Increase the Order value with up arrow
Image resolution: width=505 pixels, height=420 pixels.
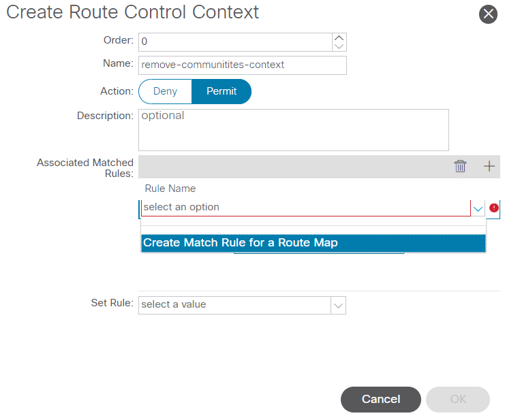pos(339,37)
